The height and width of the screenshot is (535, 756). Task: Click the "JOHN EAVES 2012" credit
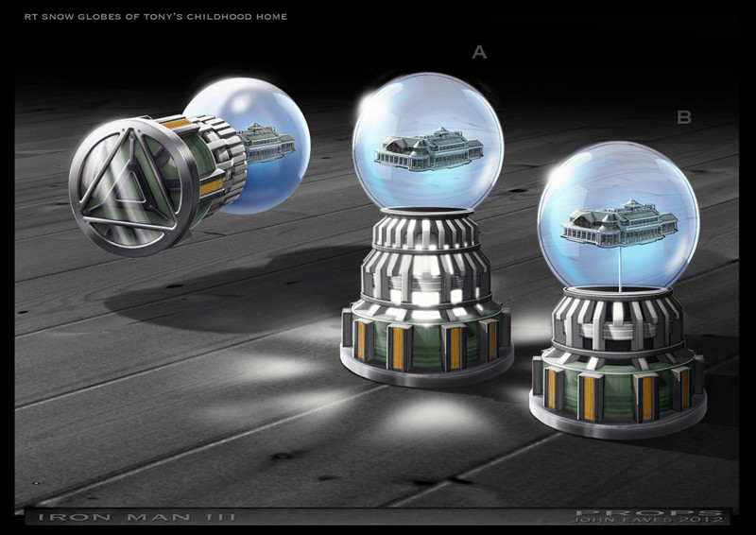pos(647,520)
